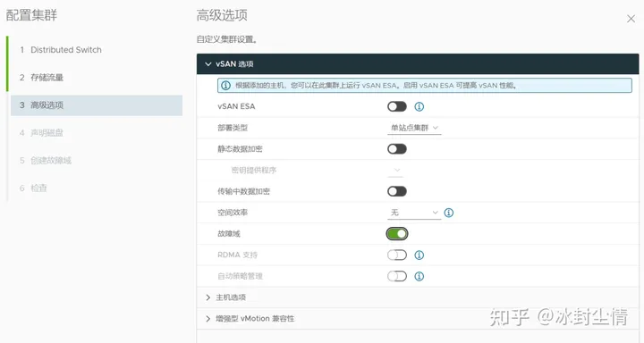
Task: Turn on 静态数据加密 toggle
Action: pos(397,149)
